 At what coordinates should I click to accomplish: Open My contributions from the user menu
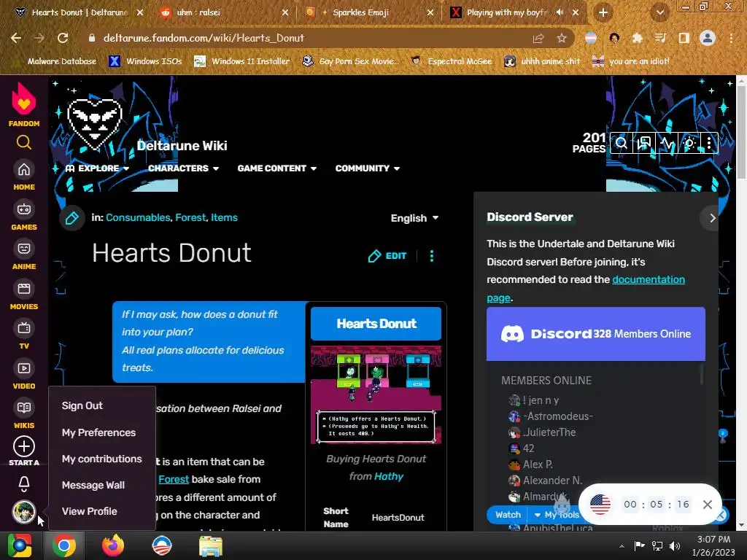[102, 459]
